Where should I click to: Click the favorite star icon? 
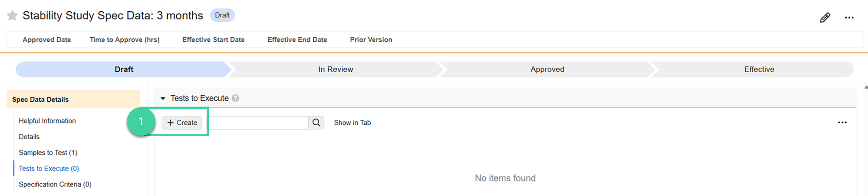pyautogui.click(x=12, y=16)
